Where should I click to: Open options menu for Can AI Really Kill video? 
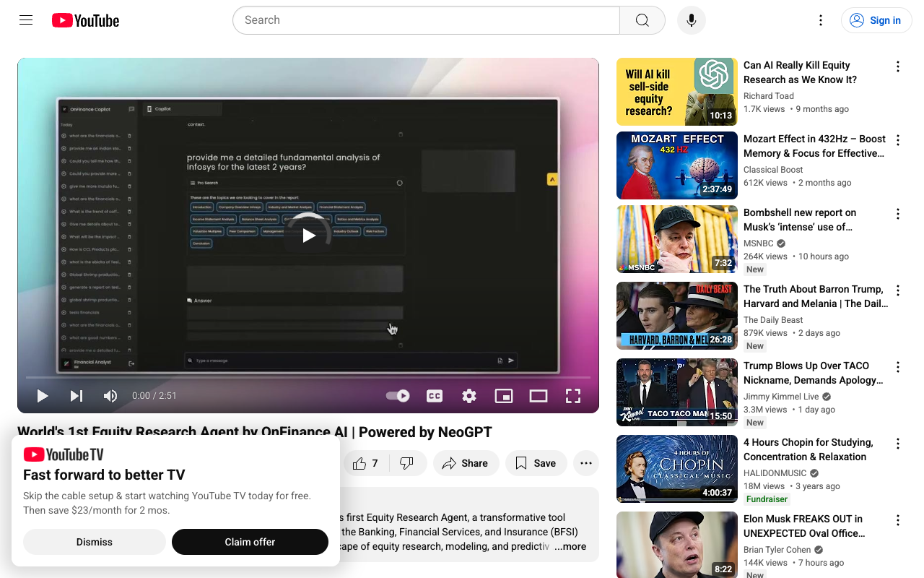tap(898, 66)
